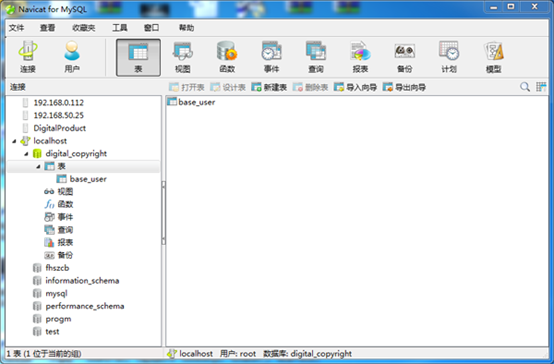Screen dimensions: 554x364
Task: Collapse the 表 (Tables) tree node
Action: coord(38,167)
